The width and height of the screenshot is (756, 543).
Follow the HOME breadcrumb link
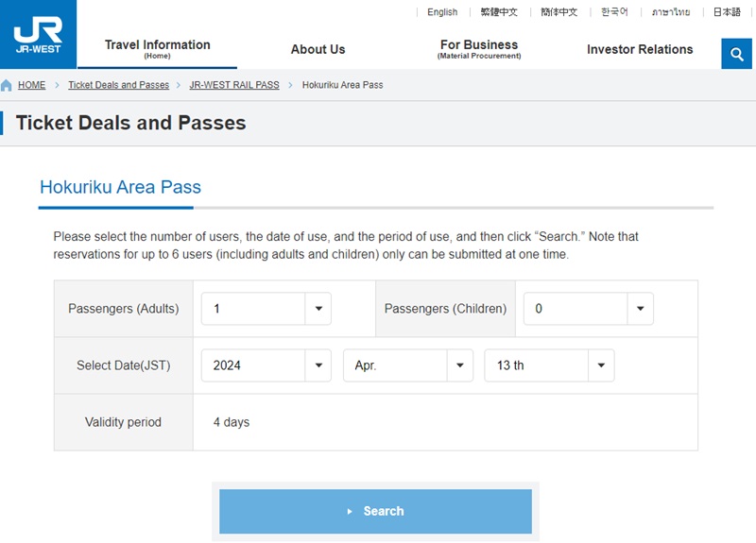[31, 85]
